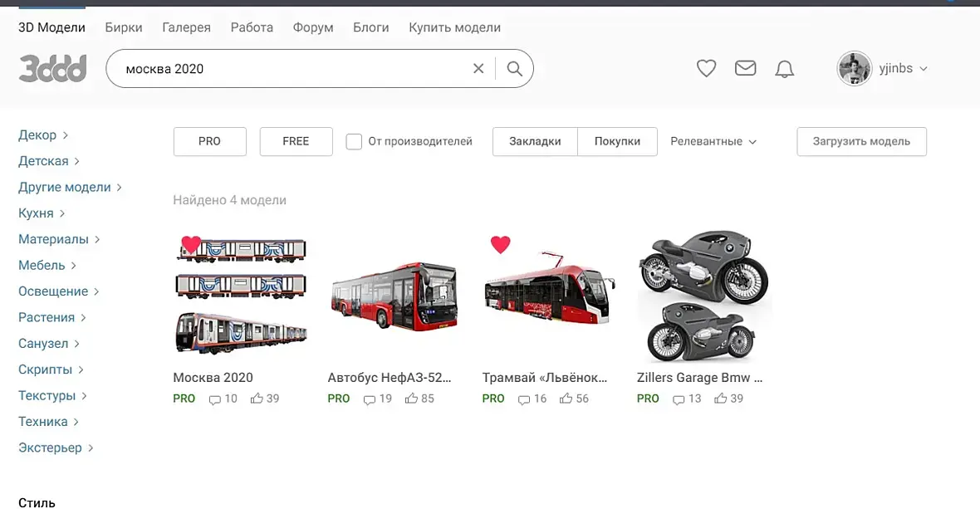Click Найдено 4 модели results text
This screenshot has height=509, width=980.
[229, 200]
